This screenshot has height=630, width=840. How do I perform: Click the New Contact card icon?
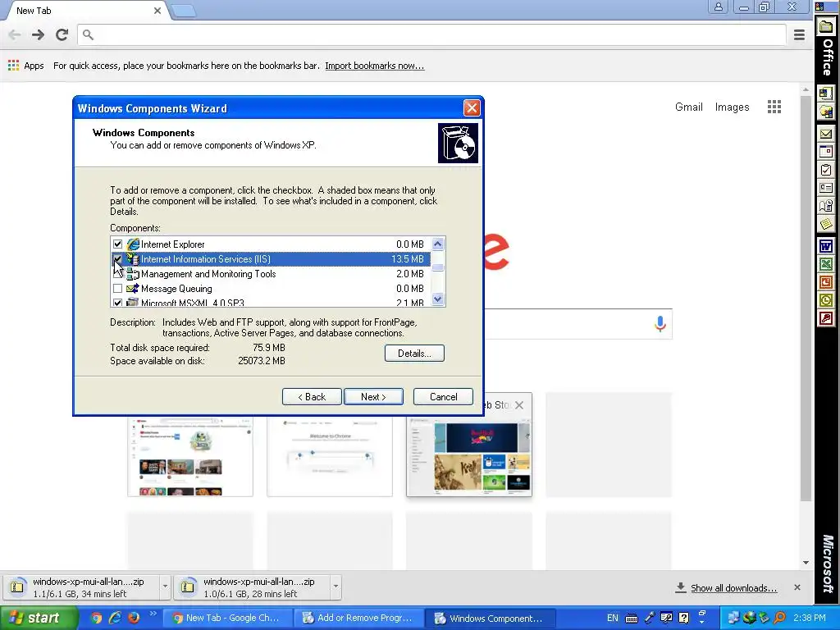pos(825,188)
